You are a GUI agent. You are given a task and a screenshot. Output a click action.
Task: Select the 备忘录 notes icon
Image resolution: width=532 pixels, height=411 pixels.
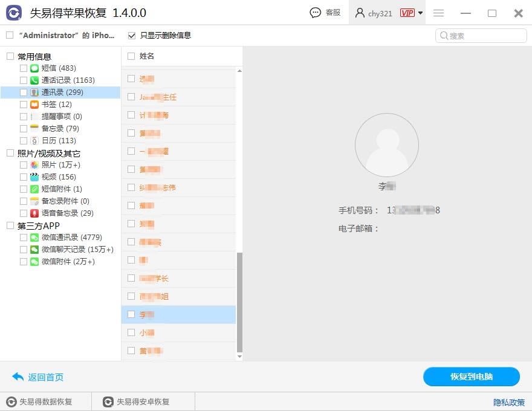(34, 129)
